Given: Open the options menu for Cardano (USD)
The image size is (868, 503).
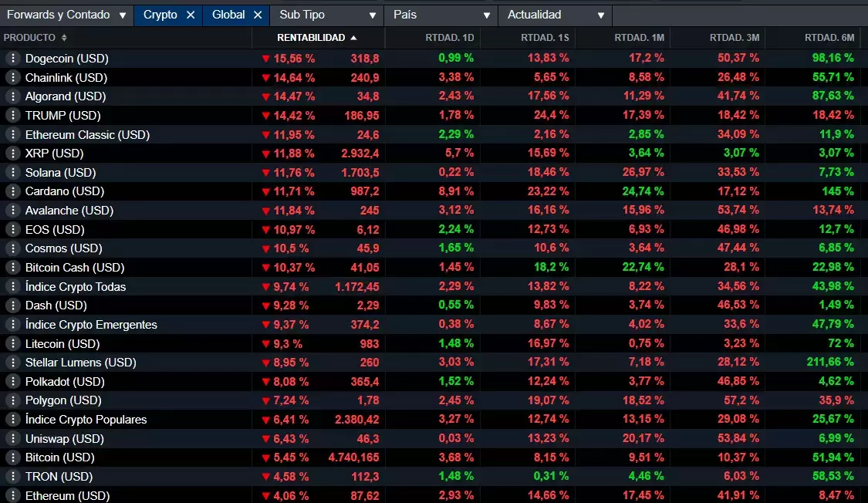Looking at the screenshot, I should (x=12, y=191).
